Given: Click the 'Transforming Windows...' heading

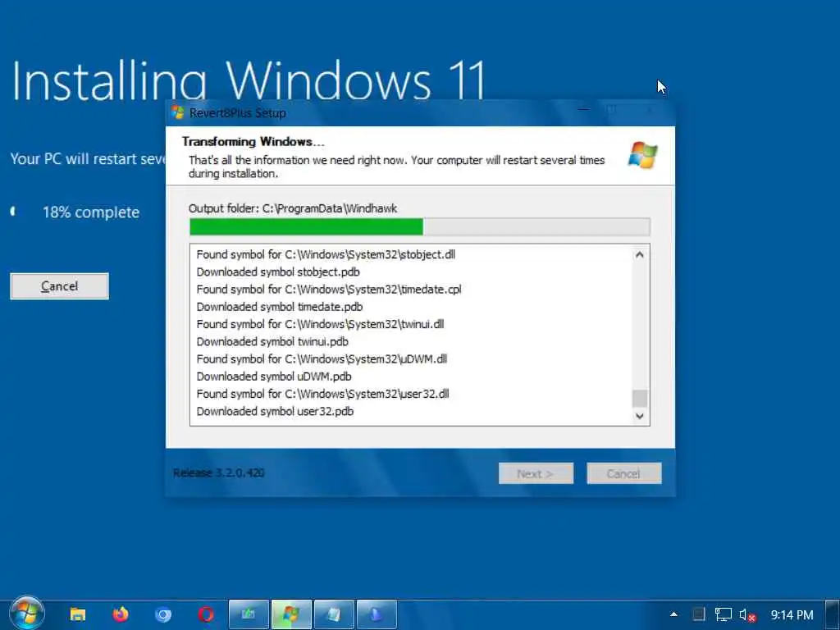Looking at the screenshot, I should coord(253,142).
